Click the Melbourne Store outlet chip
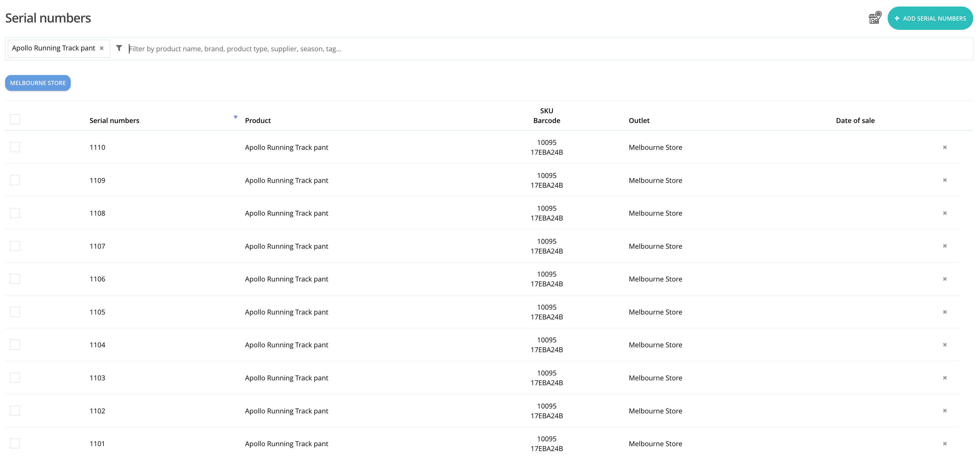 38,83
